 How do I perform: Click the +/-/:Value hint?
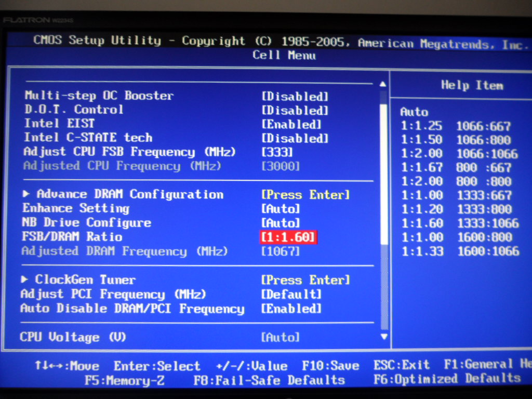[x=252, y=366]
